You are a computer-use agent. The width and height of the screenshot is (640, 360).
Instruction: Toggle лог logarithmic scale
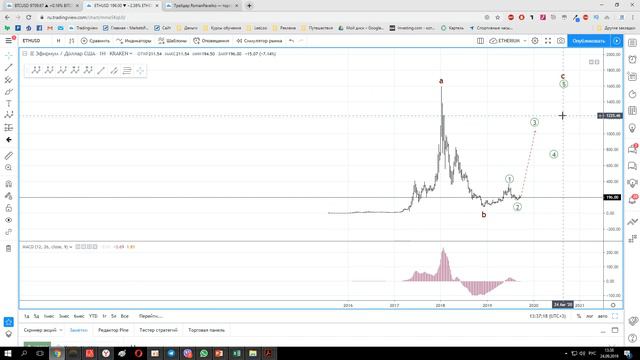click(589, 316)
